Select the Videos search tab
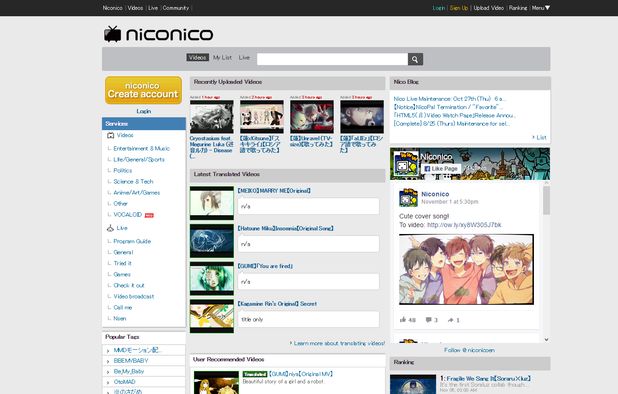618x394 pixels. [x=197, y=58]
